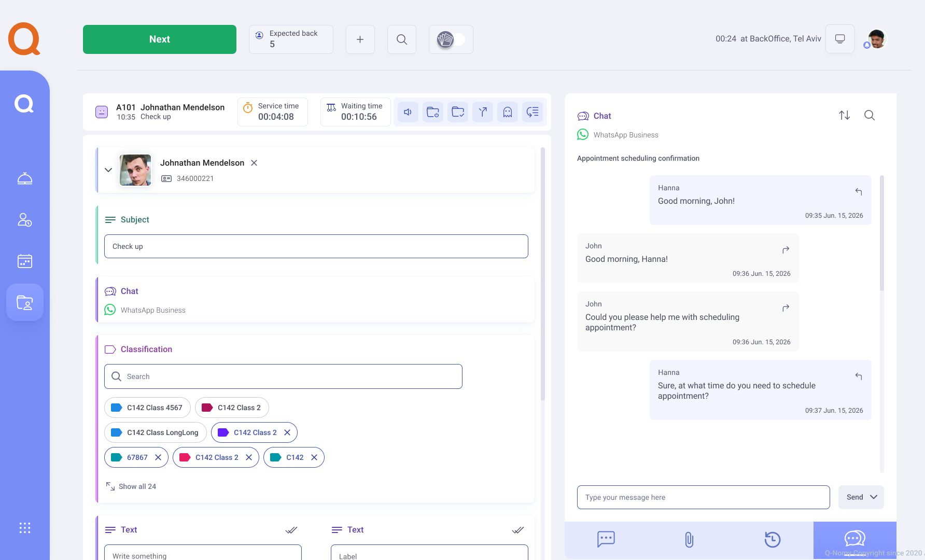
Task: Click the paperclip attachment icon
Action: click(x=689, y=540)
